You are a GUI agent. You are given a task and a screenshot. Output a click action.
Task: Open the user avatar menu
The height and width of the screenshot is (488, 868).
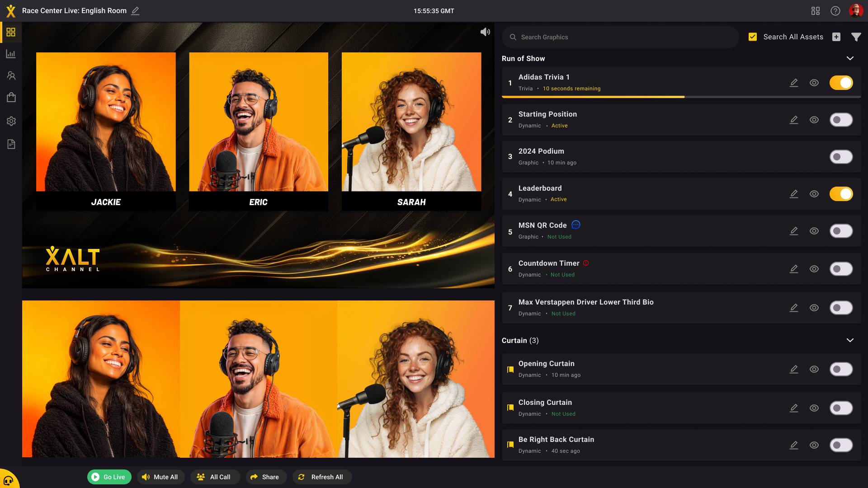856,10
